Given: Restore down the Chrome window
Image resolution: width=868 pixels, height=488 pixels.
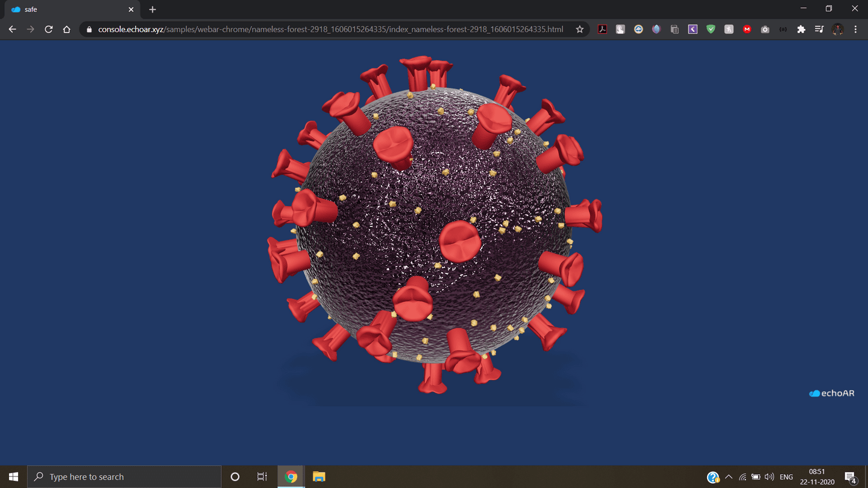Looking at the screenshot, I should click(829, 8).
